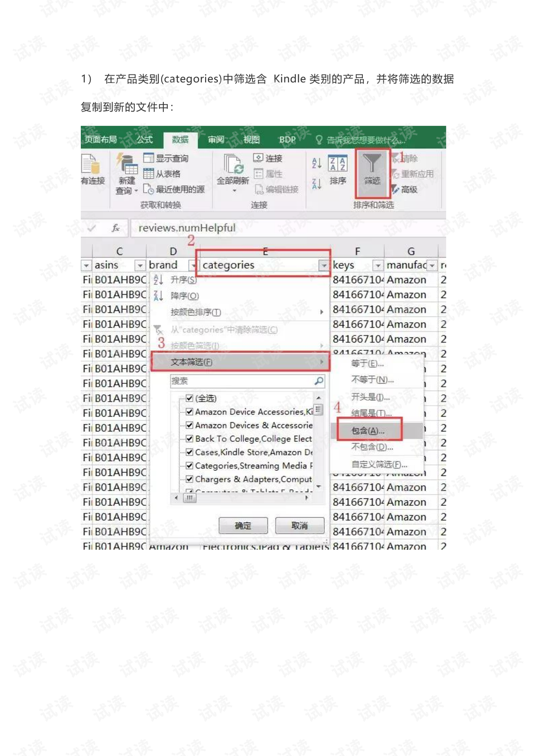Click the Filter (筛选) funnel icon

[x=372, y=163]
